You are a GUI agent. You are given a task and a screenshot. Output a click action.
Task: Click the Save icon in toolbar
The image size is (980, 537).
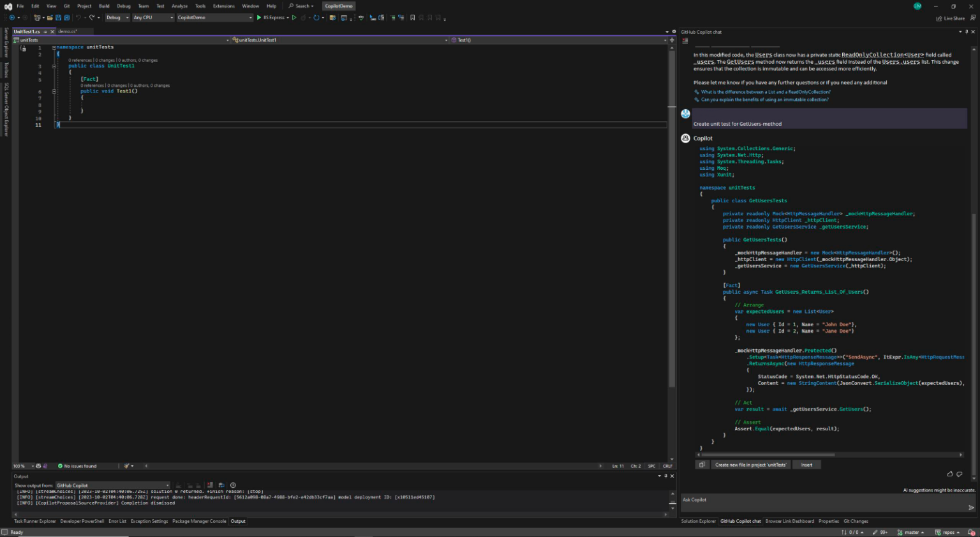click(x=58, y=17)
